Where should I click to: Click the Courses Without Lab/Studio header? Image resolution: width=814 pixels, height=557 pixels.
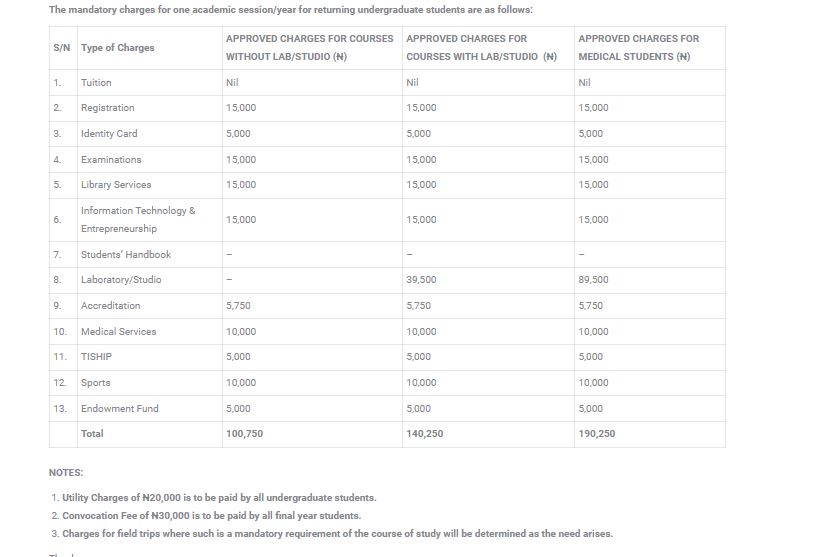(x=309, y=47)
